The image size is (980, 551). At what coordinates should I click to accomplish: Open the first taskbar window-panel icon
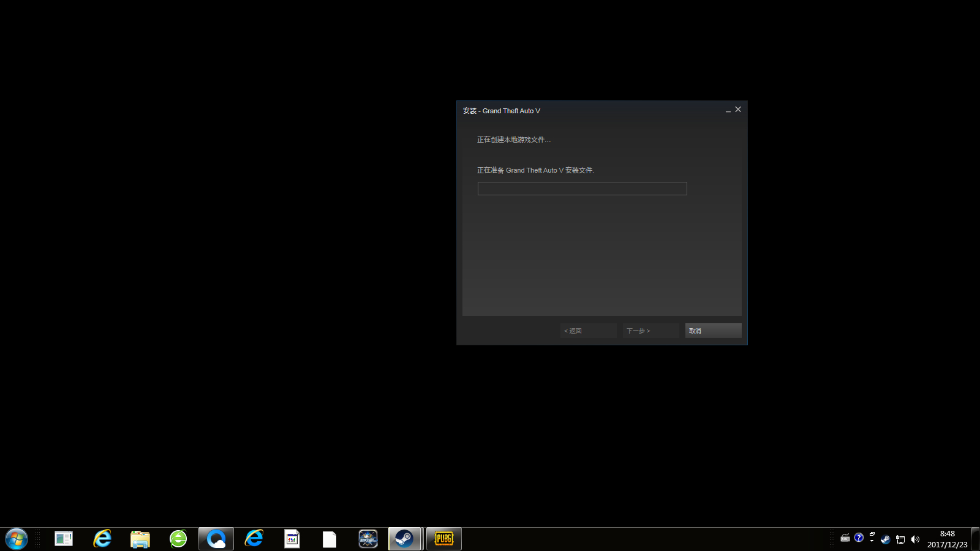pyautogui.click(x=64, y=539)
